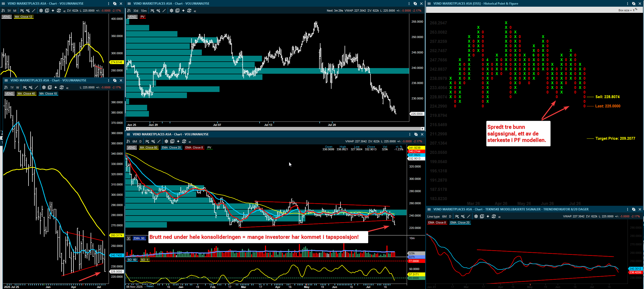Open settings gear in the 6M chart
The width and height of the screenshot is (644, 289).
[166, 141]
